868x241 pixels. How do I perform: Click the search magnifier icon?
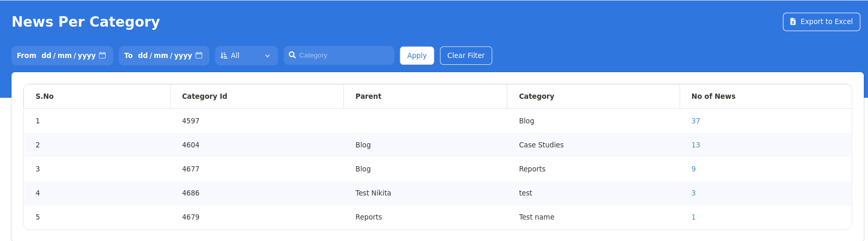click(292, 55)
